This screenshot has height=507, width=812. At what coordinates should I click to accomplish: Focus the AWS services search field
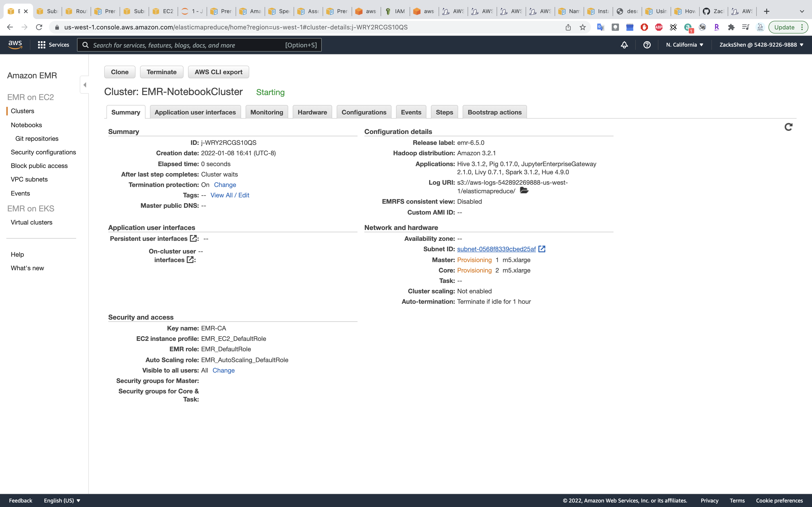(x=188, y=45)
